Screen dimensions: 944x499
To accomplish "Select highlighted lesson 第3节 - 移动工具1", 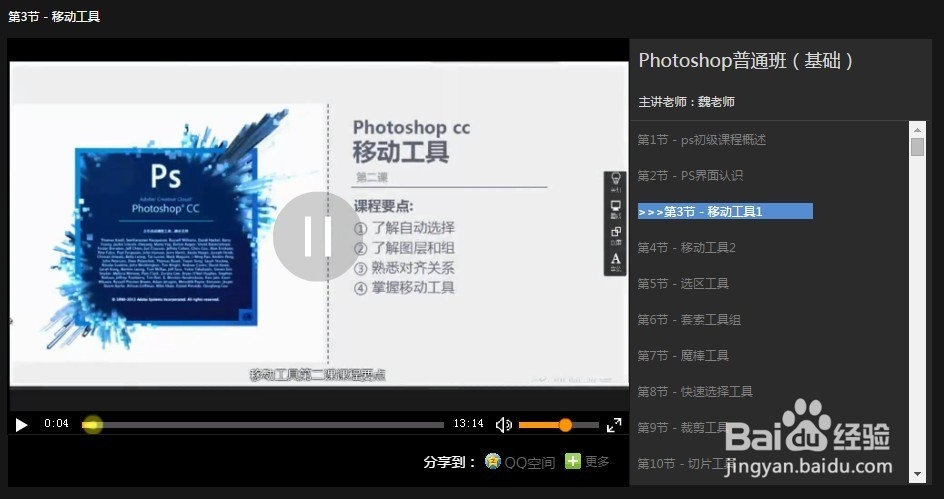I will [x=725, y=211].
